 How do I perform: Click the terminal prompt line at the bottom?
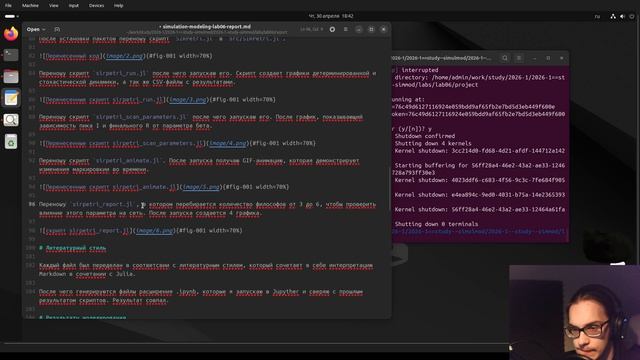(479, 231)
